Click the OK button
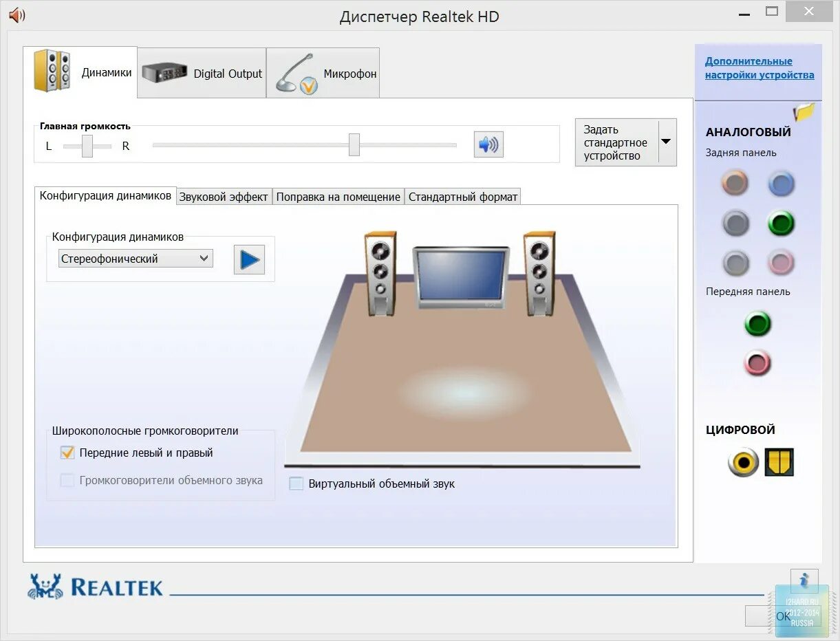This screenshot has width=840, height=641. coord(782,616)
